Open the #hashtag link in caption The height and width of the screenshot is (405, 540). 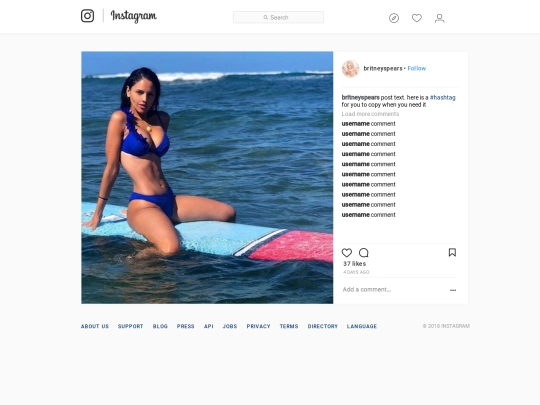pyautogui.click(x=443, y=97)
